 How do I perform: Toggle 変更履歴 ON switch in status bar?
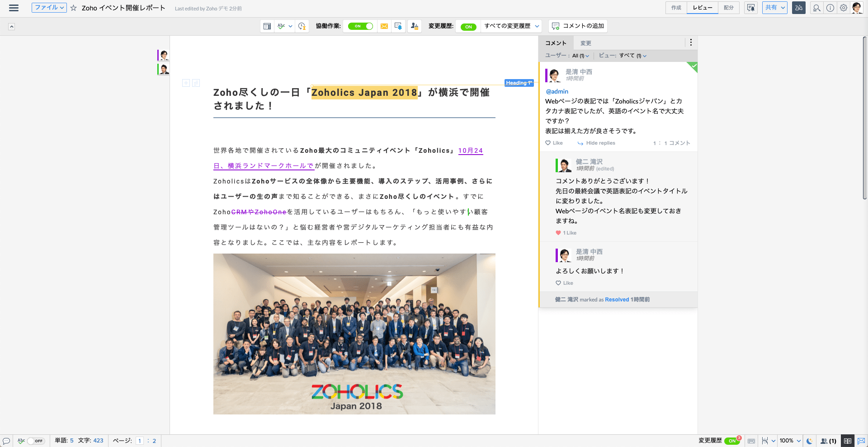(x=732, y=441)
